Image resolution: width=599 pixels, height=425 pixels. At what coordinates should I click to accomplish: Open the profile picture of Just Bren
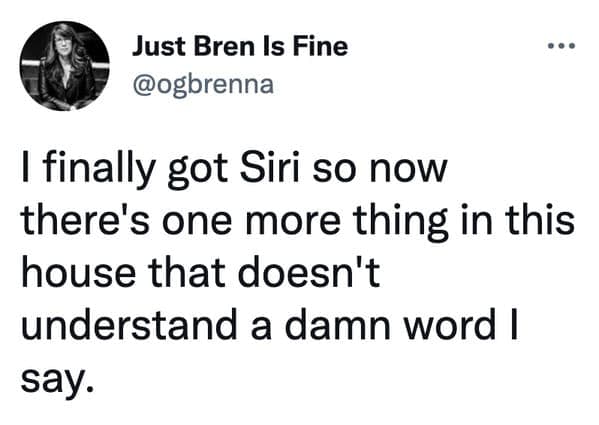coord(65,66)
